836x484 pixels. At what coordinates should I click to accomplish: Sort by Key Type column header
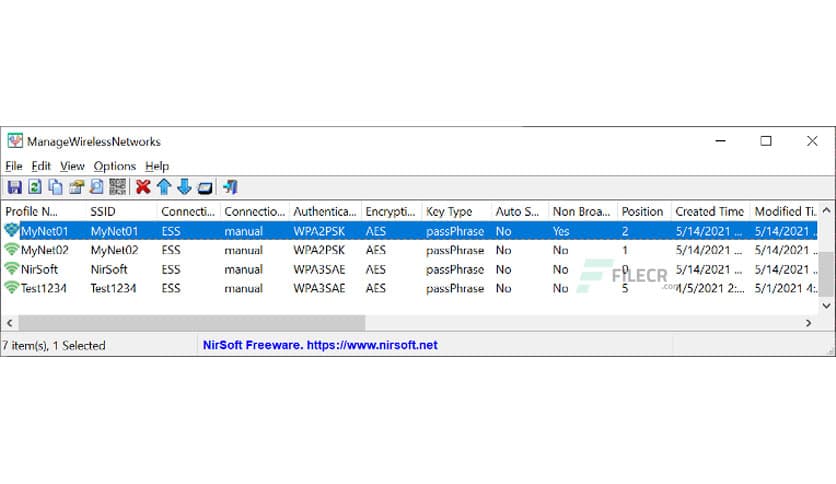point(456,212)
